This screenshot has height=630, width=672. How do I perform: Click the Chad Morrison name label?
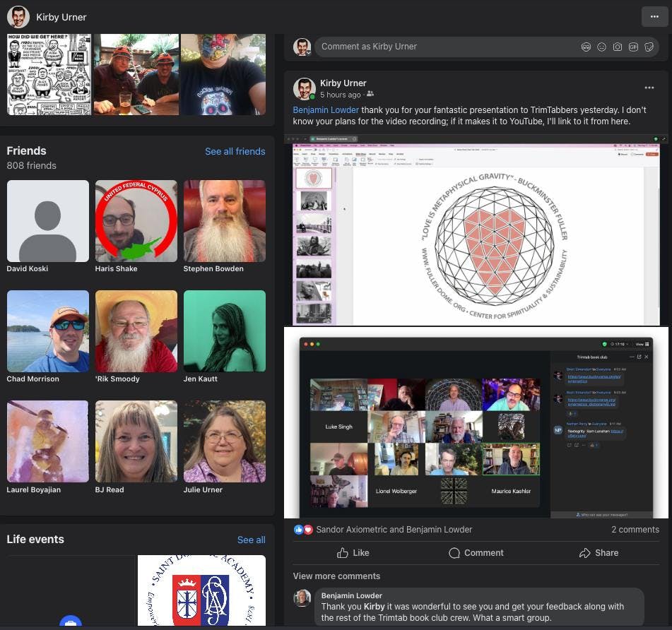pos(33,379)
